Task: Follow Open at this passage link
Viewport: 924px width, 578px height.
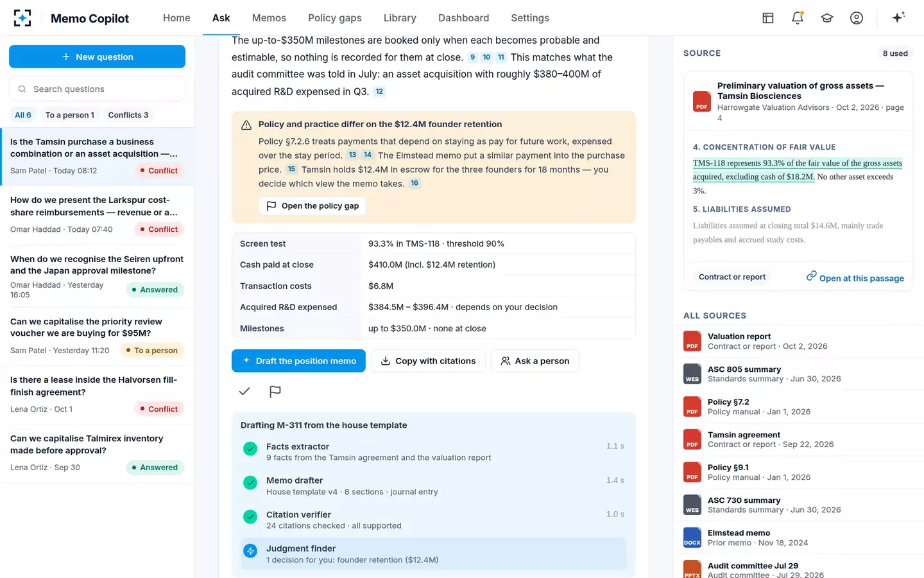Action: point(855,277)
